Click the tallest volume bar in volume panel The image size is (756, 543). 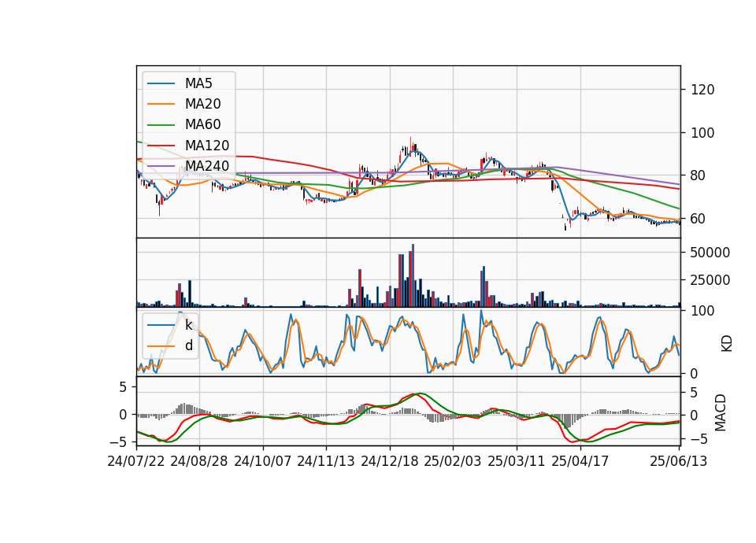(413, 275)
